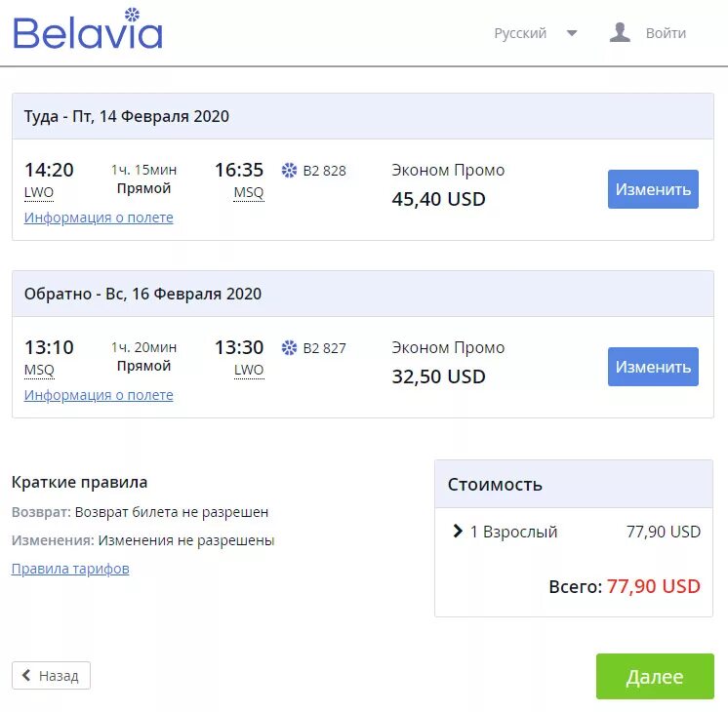Screen dimensions: 728x712
Task: Click MSQ departure code on return flight
Action: pyautogui.click(x=39, y=371)
